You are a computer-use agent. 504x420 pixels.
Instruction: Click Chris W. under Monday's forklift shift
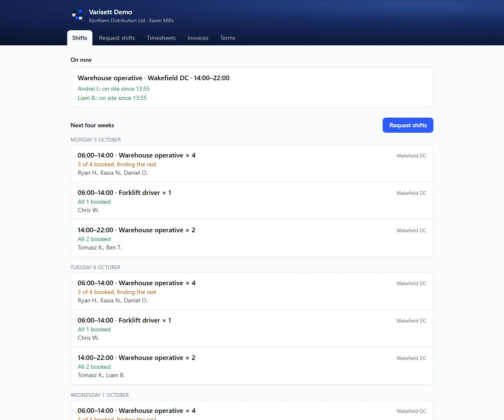[88, 210]
